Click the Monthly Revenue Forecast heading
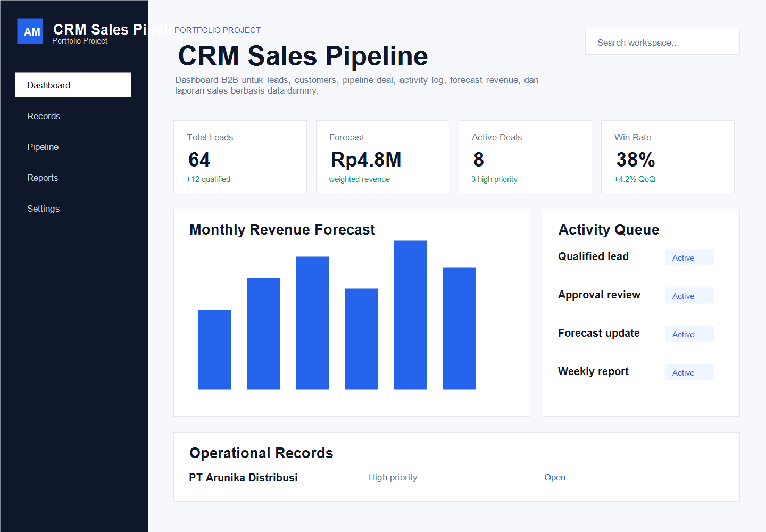 [282, 229]
